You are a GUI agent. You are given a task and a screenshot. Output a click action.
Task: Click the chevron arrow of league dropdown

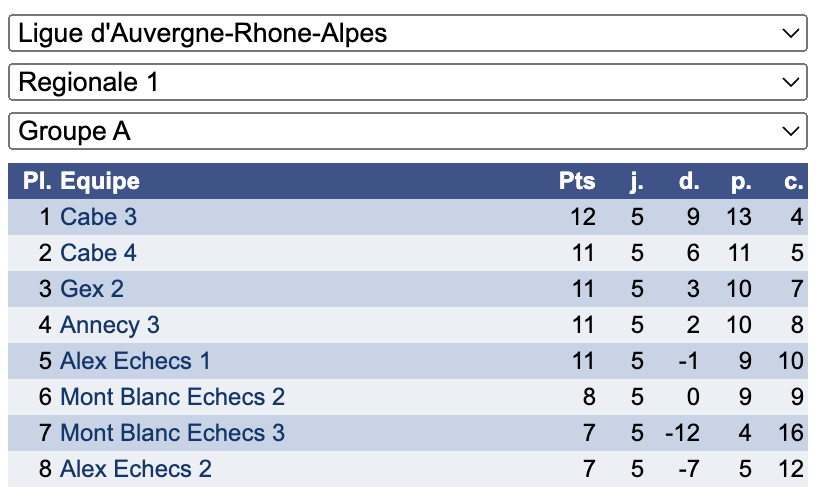tap(790, 34)
